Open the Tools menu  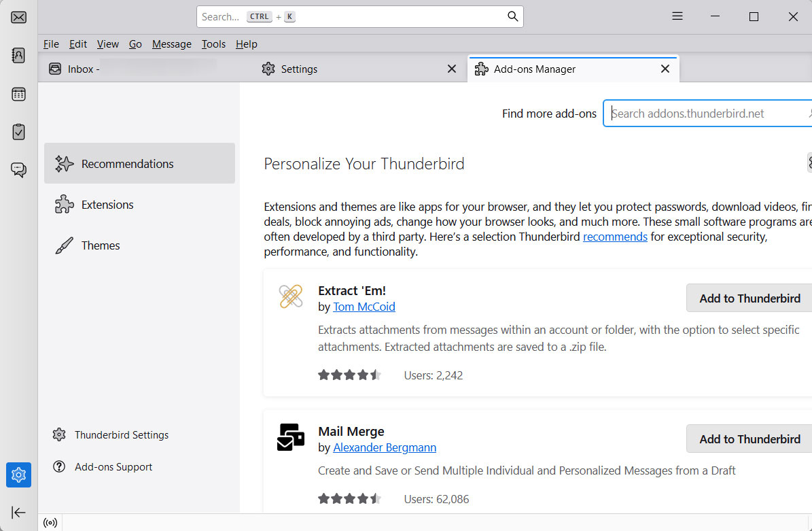click(213, 44)
